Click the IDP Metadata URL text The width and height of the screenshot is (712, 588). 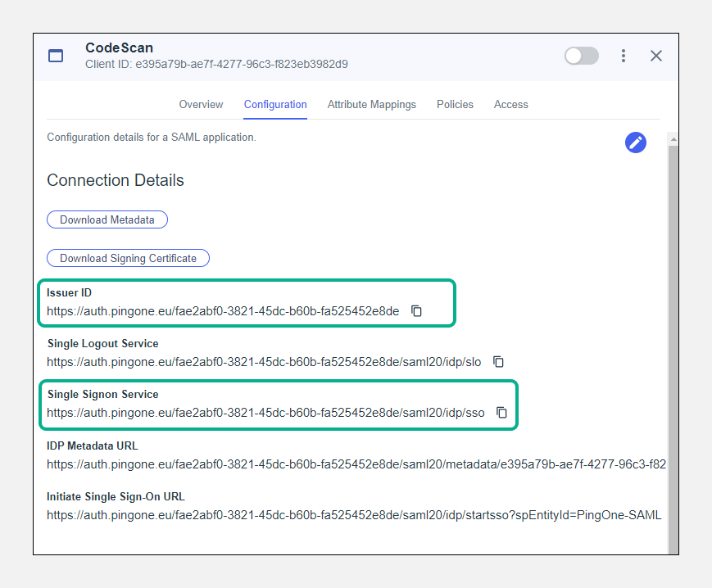(356, 464)
